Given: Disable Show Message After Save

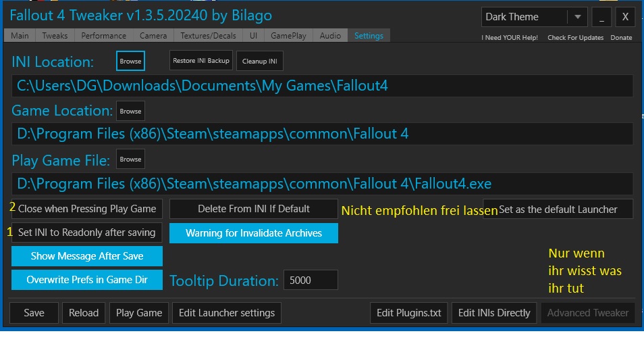Looking at the screenshot, I should pos(87,256).
